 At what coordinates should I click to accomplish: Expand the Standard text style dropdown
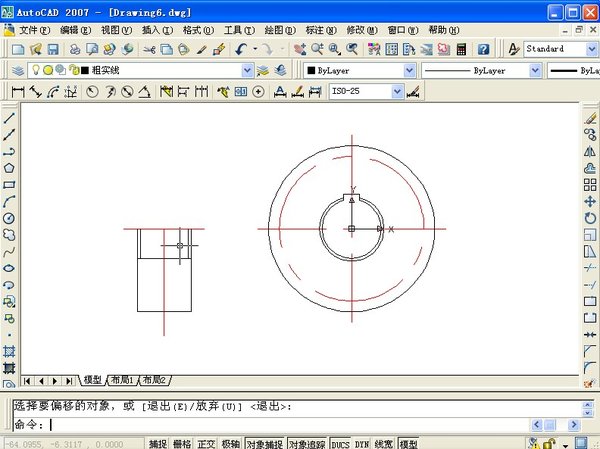(590, 49)
